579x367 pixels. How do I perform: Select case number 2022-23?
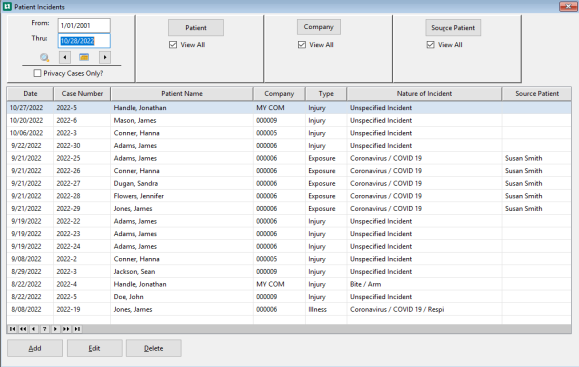pyautogui.click(x=68, y=234)
